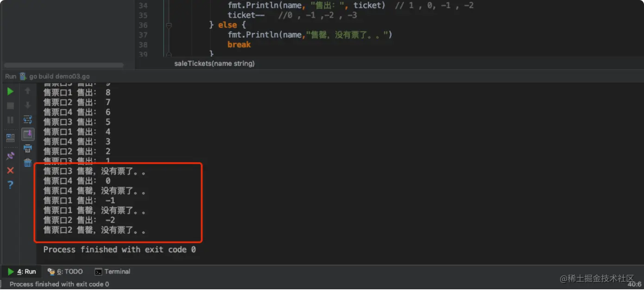Viewport: 644px width, 293px height.
Task: Open Help via the question mark icon
Action: (x=10, y=185)
